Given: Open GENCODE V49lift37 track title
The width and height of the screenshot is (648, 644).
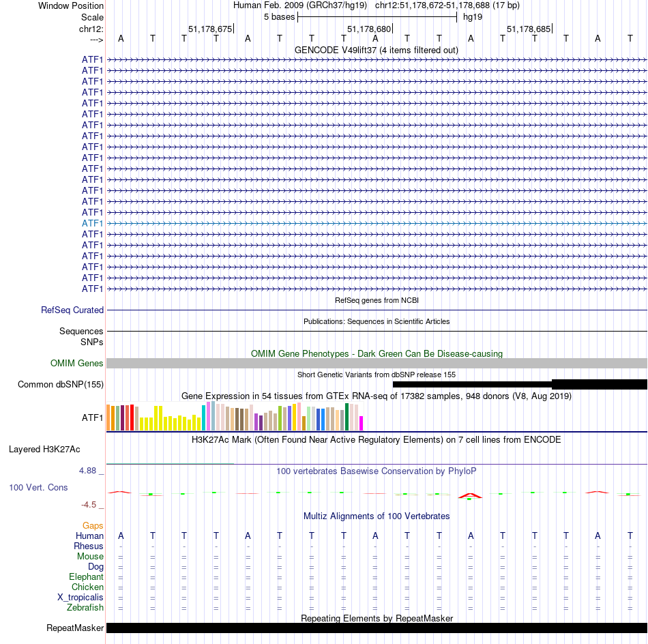Looking at the screenshot, I should tap(376, 50).
